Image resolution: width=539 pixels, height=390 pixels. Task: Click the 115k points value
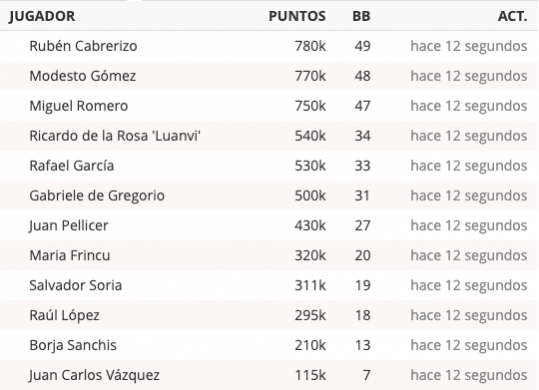(310, 375)
